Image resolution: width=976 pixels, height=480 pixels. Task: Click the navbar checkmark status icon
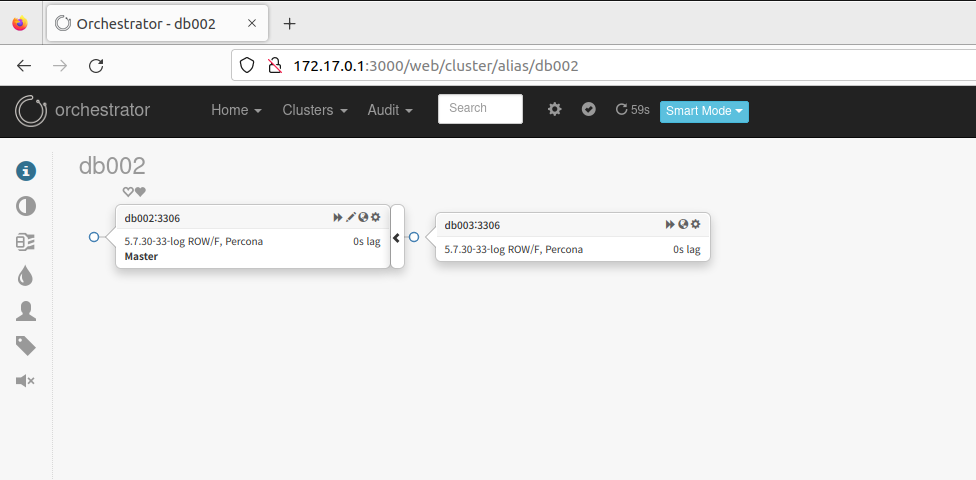(x=589, y=110)
